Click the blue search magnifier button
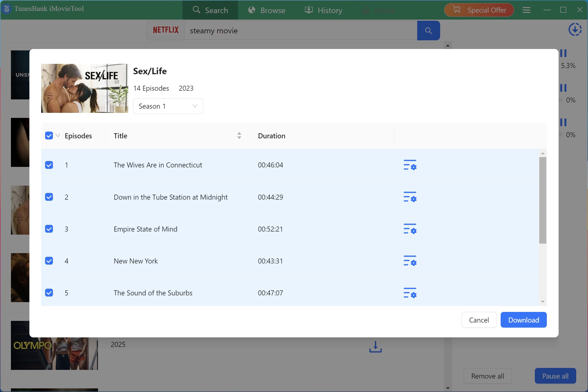 point(428,31)
